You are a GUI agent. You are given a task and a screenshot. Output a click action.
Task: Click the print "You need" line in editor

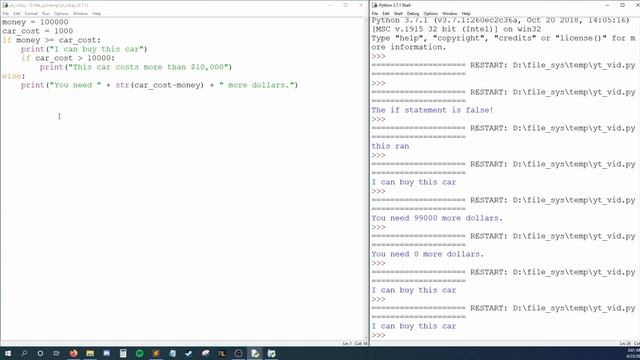[x=160, y=85]
